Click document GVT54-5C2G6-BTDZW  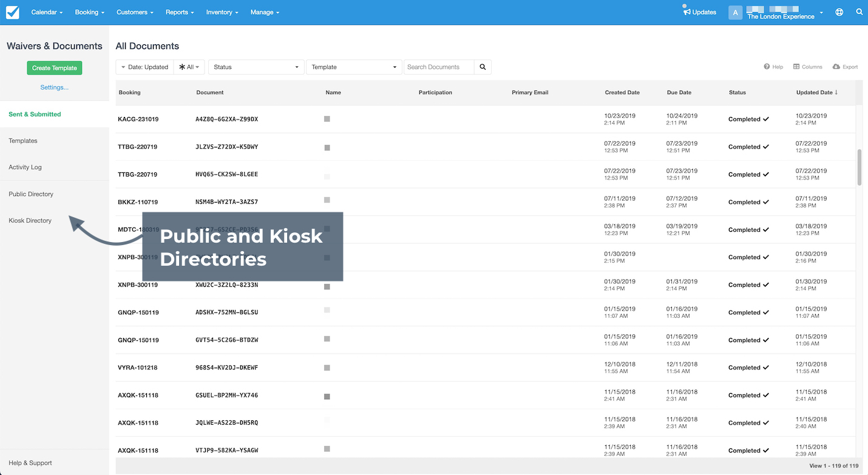[226, 340]
